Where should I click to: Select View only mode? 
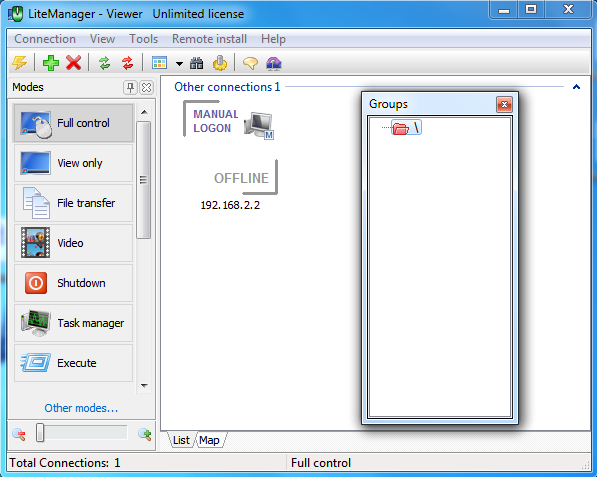(x=73, y=163)
